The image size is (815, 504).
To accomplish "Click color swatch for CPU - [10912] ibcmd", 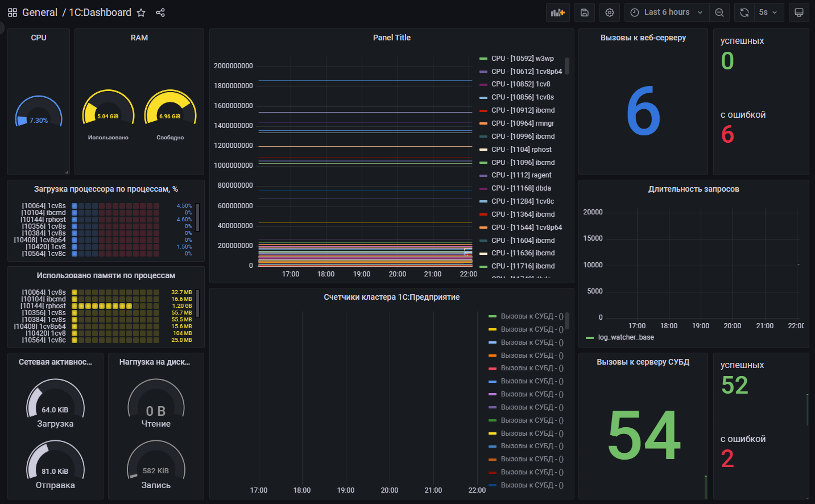I will coord(483,110).
